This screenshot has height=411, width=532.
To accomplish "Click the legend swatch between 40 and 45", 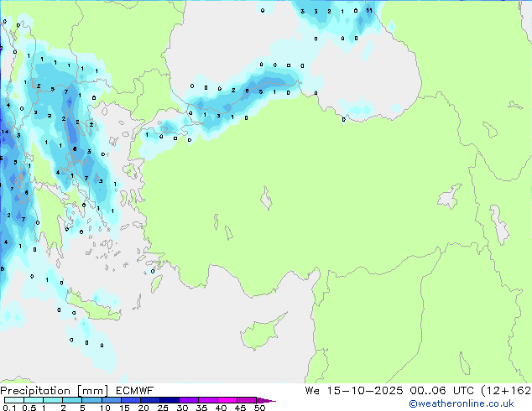I will click(227, 400).
